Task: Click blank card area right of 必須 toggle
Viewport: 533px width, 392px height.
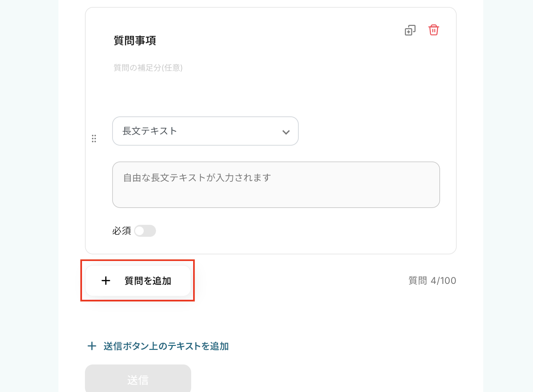Action: pyautogui.click(x=300, y=231)
